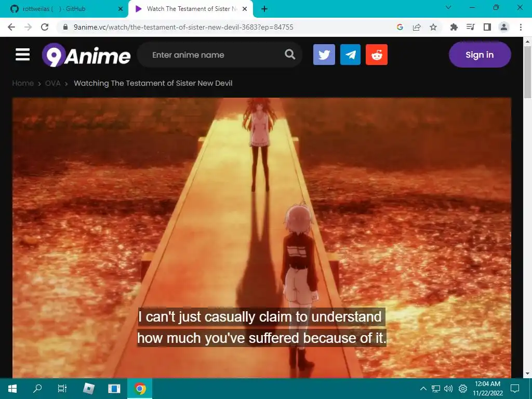The image size is (532, 399).
Task: Share this page icon
Action: [417, 27]
